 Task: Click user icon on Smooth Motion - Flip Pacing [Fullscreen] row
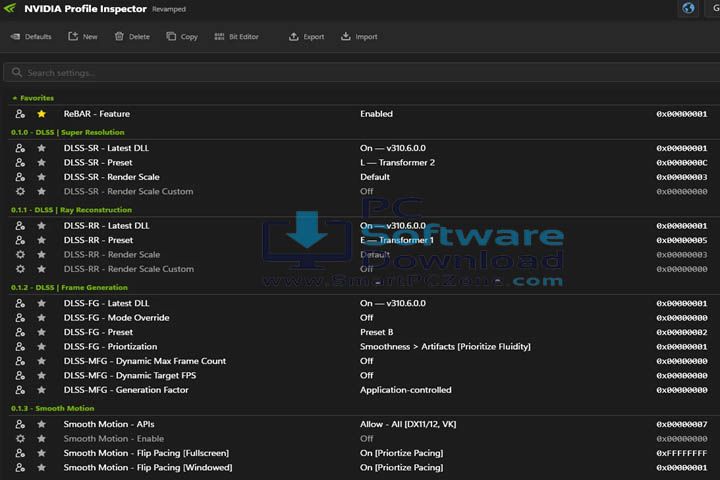[20, 453]
